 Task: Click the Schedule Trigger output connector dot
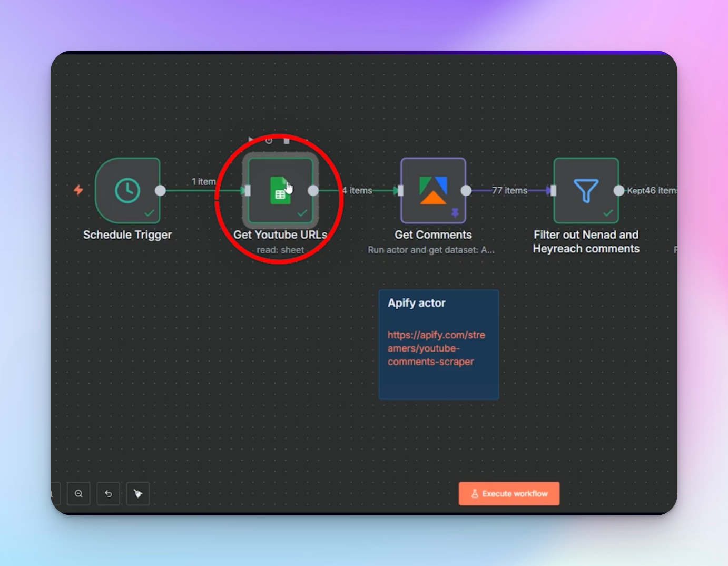tap(160, 191)
